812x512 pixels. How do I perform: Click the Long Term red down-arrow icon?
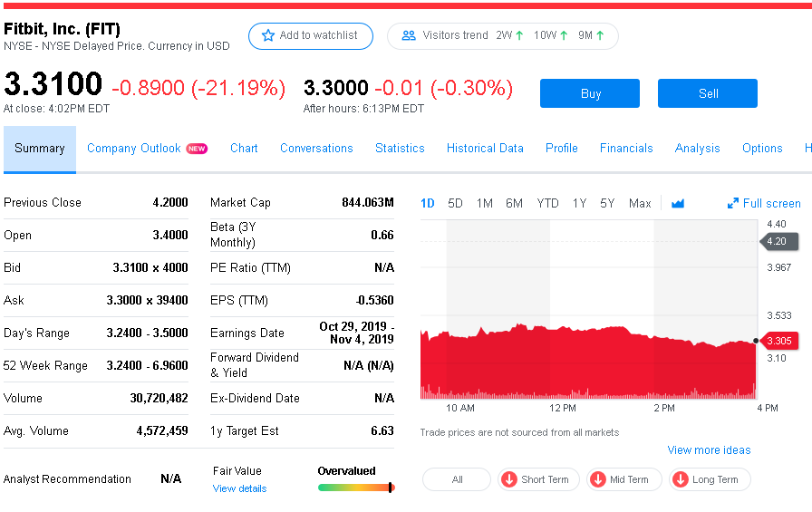pos(681,479)
